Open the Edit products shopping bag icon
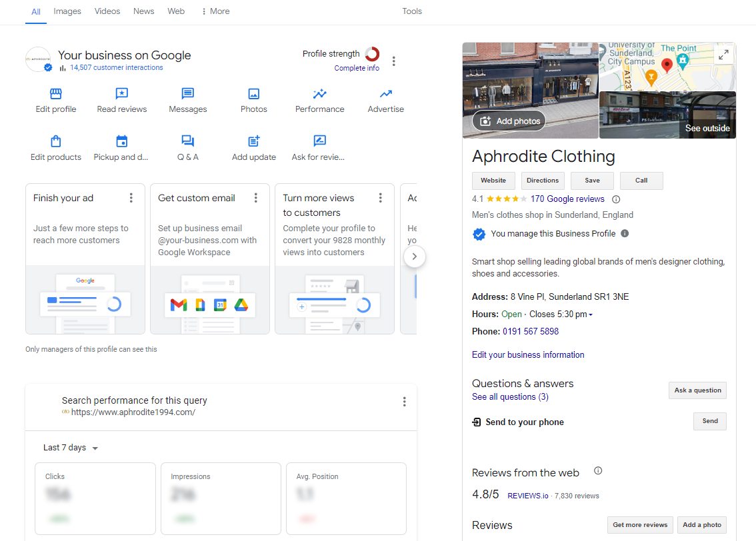The height and width of the screenshot is (541, 756). [56, 141]
